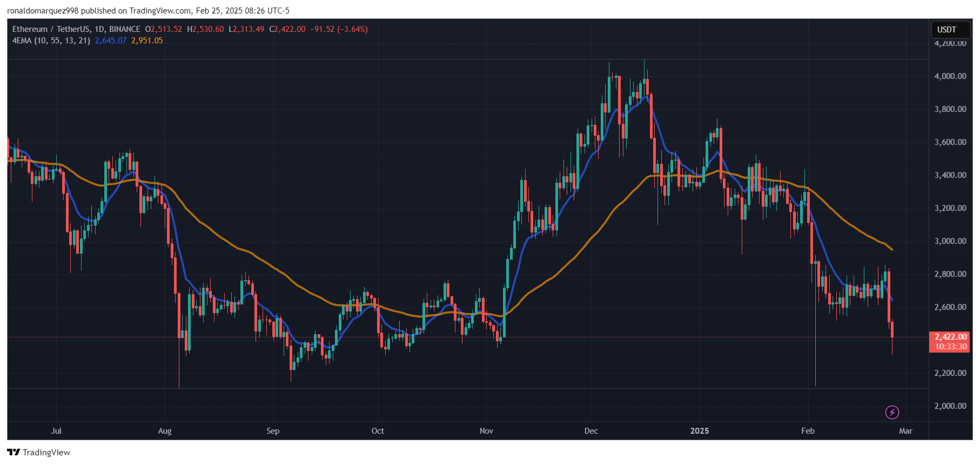Click the BINANCE exchange label

coord(125,29)
